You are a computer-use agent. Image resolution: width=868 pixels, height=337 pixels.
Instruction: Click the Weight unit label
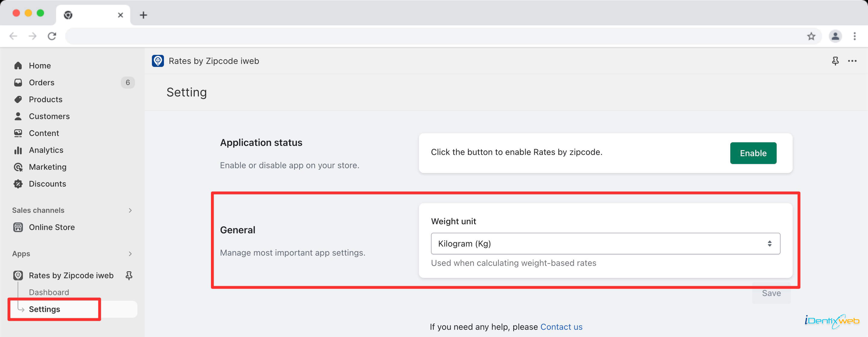453,222
